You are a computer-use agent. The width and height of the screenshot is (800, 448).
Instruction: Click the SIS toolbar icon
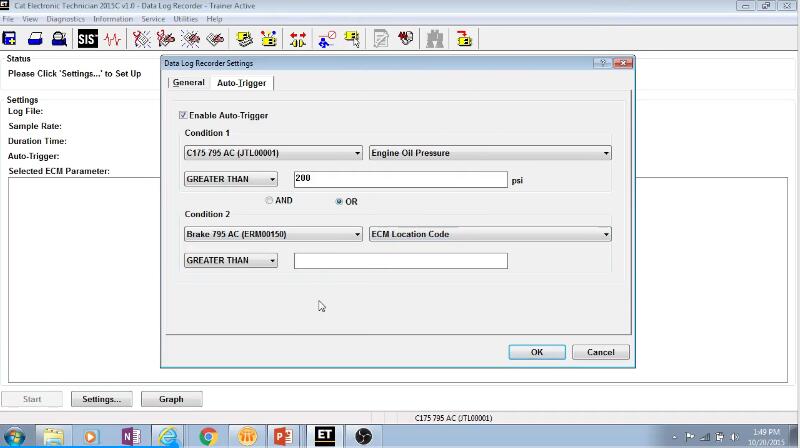[87, 39]
